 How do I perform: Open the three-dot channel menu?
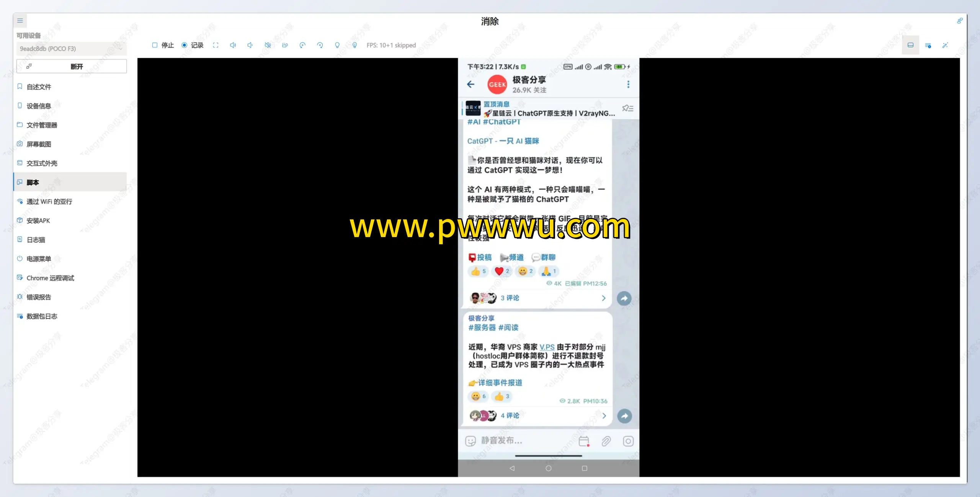pos(628,84)
